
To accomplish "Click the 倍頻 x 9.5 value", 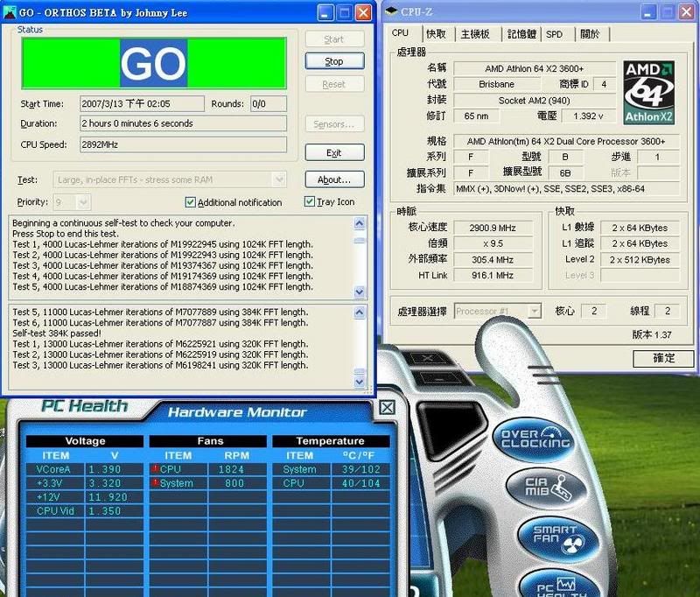I will [x=493, y=244].
